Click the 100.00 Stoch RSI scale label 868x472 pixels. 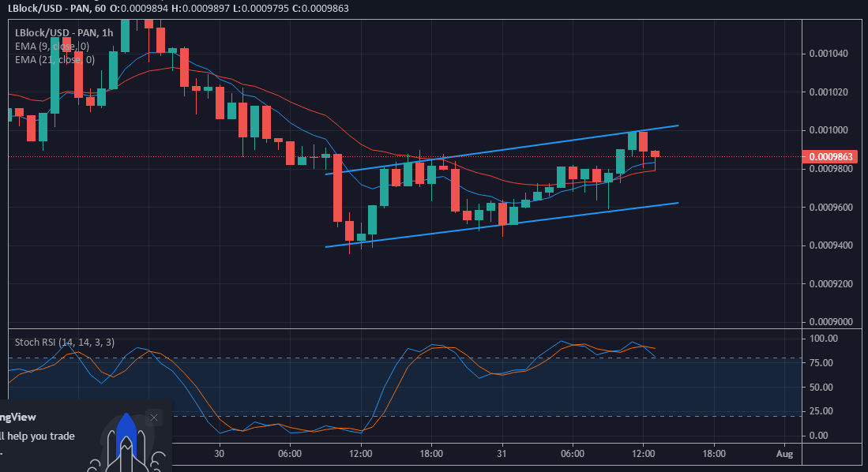point(823,338)
